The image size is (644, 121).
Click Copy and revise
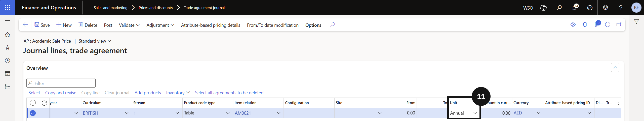[x=61, y=93]
